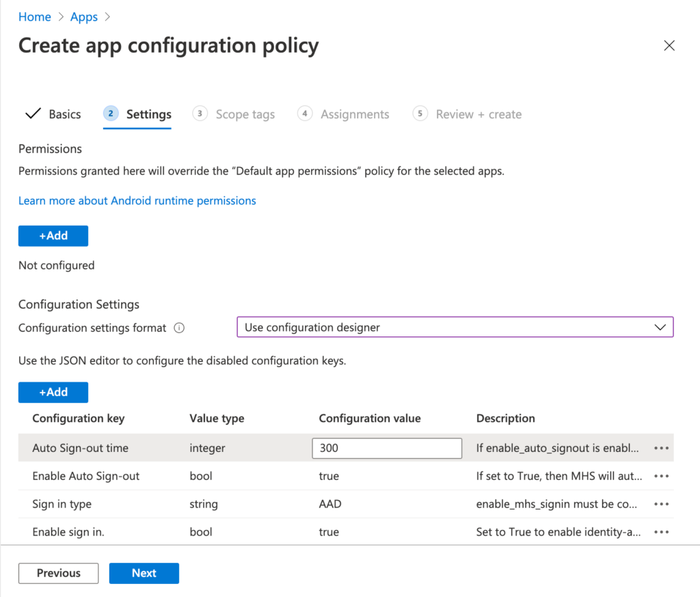Switch to the Scope tags tab
The width and height of the screenshot is (700, 597).
tap(245, 114)
